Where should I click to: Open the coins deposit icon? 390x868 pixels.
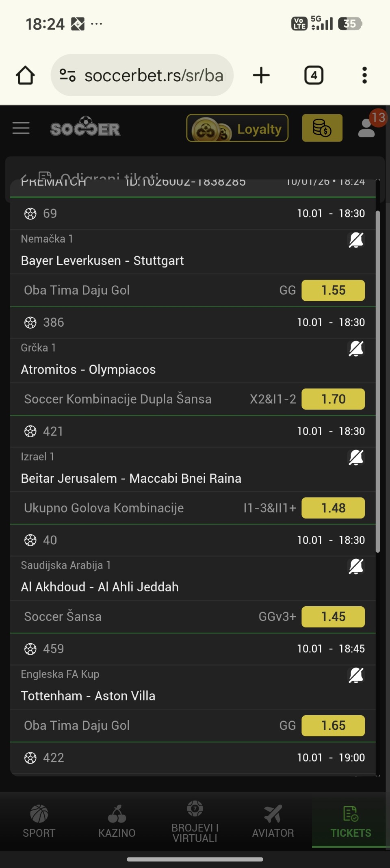[322, 128]
